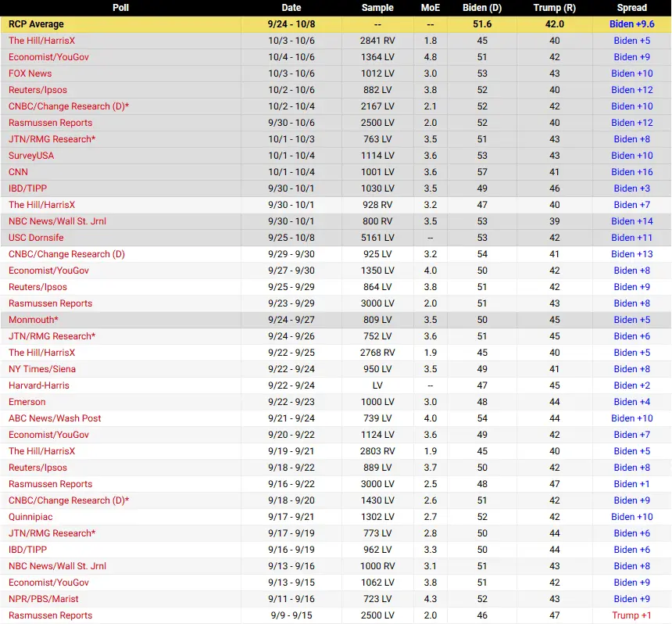
Task: Click the CNN poll link
Action: coord(18,172)
